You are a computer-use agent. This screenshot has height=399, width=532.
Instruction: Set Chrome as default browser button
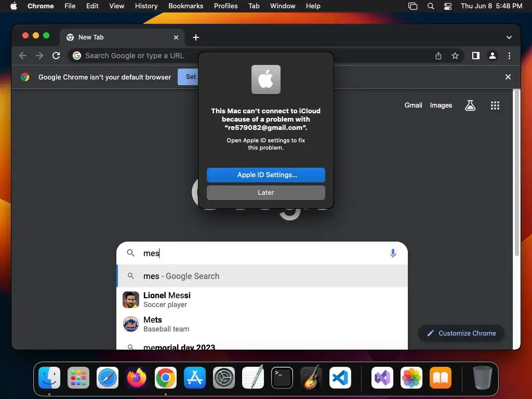pyautogui.click(x=188, y=77)
